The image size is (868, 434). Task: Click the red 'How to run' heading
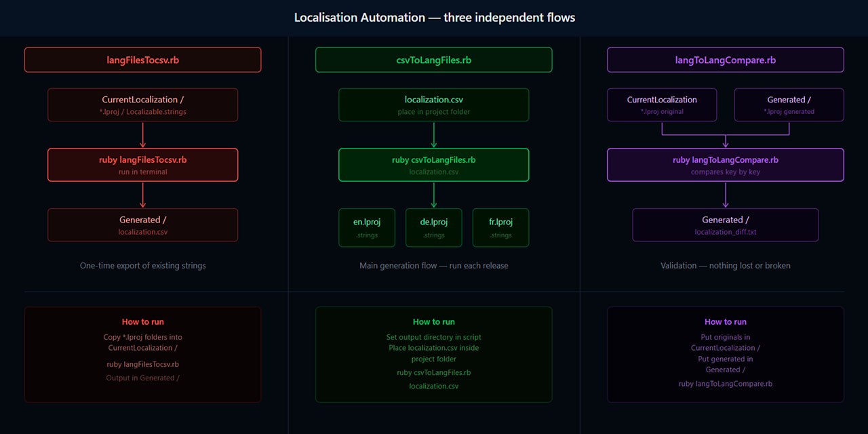142,322
